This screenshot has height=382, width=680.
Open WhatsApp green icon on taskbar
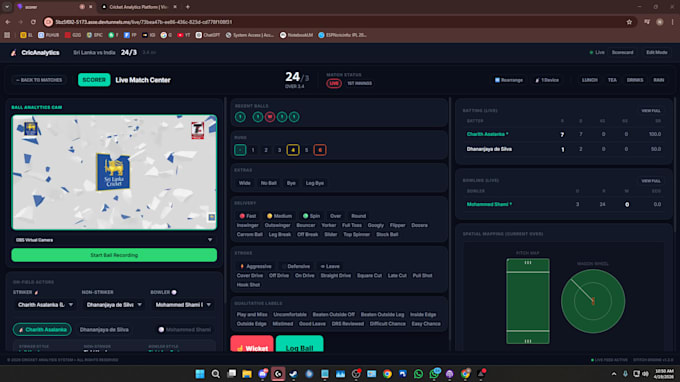[x=418, y=374]
